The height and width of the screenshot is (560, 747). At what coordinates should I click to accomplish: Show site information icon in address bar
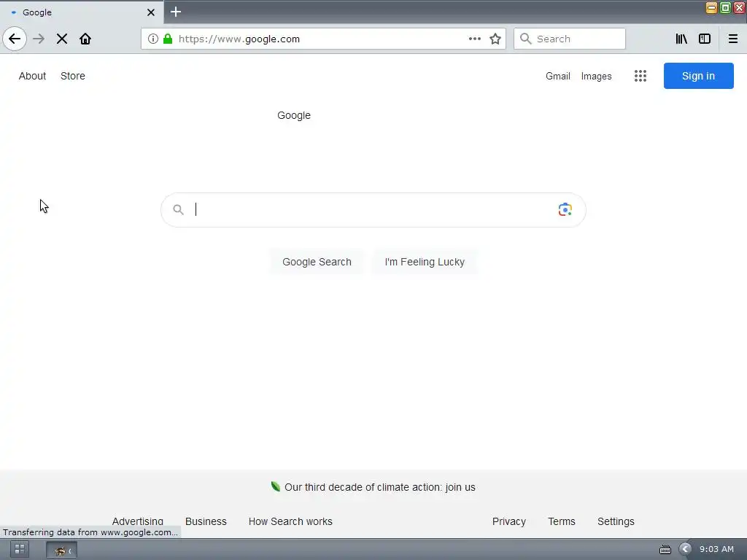point(153,39)
